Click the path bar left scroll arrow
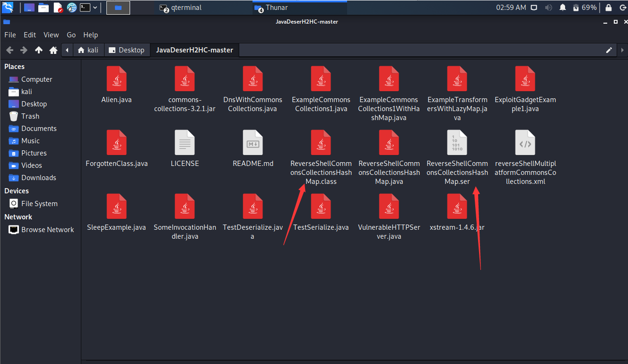This screenshot has width=628, height=364. pos(68,50)
